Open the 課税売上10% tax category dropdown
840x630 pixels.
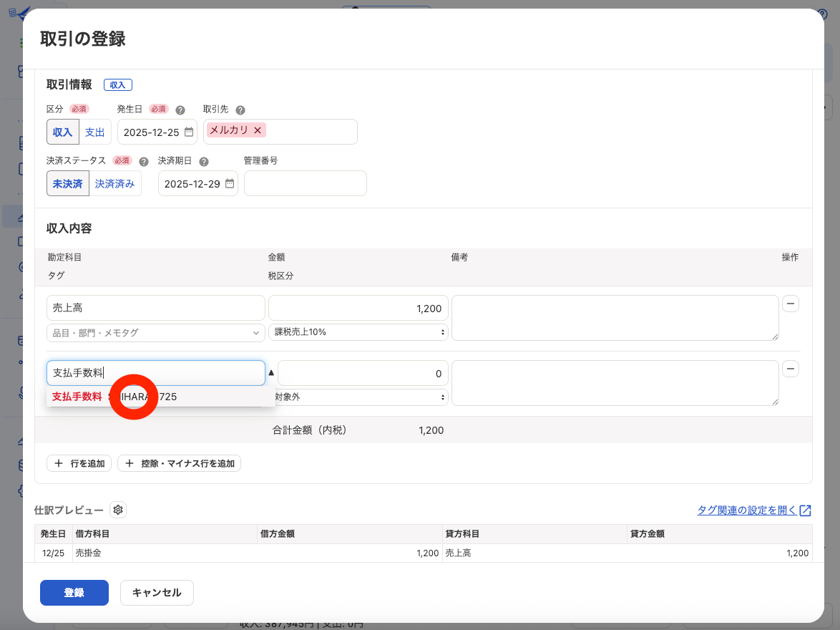coord(358,332)
